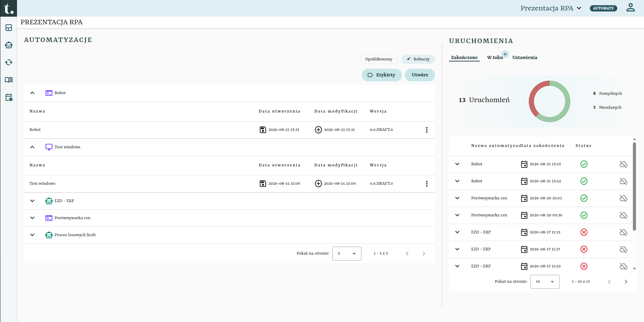Click next page arrow in automations pagination
The width and height of the screenshot is (644, 322).
(x=424, y=254)
